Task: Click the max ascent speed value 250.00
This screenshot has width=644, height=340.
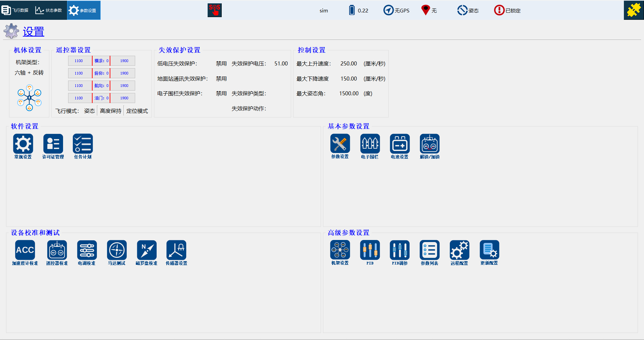Action: 349,63
